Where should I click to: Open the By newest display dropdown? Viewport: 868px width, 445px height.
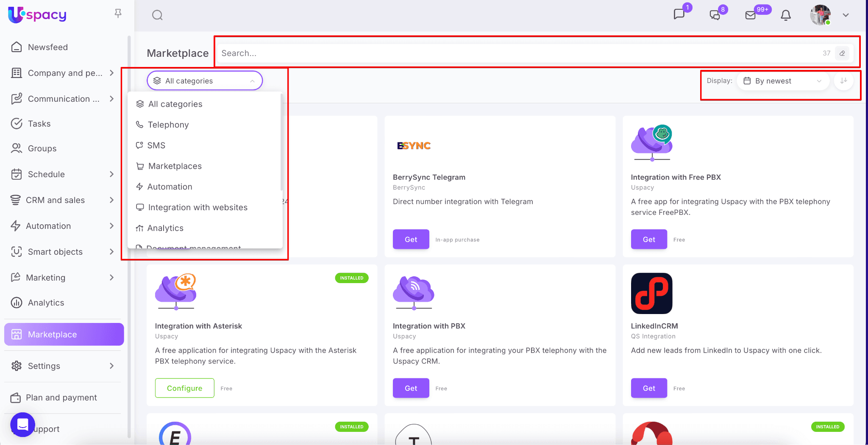(x=782, y=81)
